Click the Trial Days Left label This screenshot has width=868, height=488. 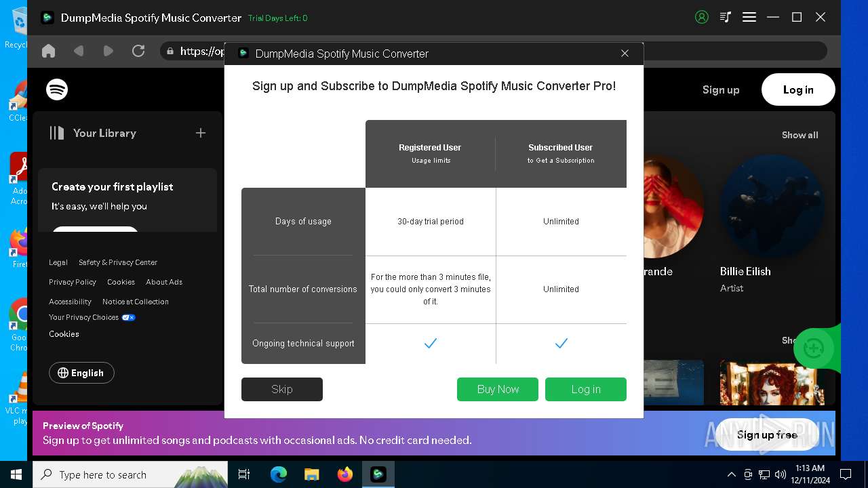point(277,18)
